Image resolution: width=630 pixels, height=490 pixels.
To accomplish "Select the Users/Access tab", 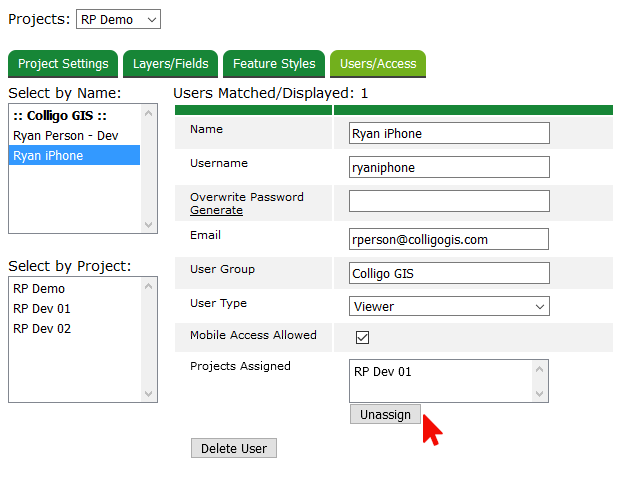I will tap(378, 64).
